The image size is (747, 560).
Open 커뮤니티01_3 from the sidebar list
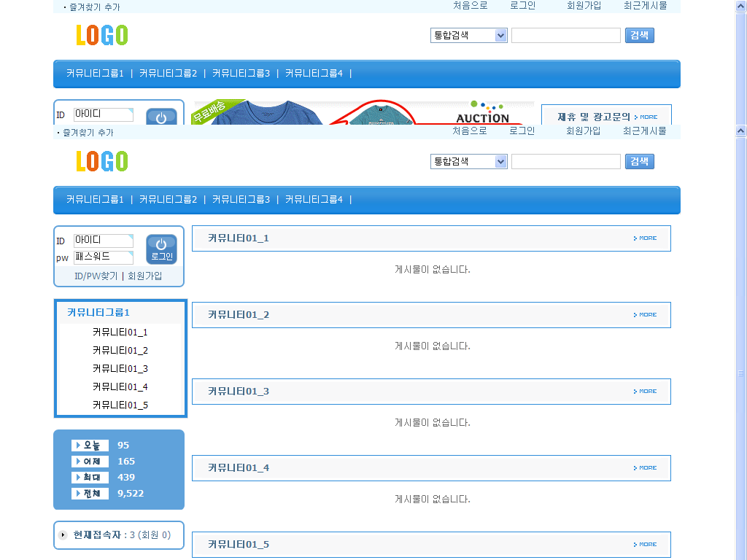(x=120, y=369)
